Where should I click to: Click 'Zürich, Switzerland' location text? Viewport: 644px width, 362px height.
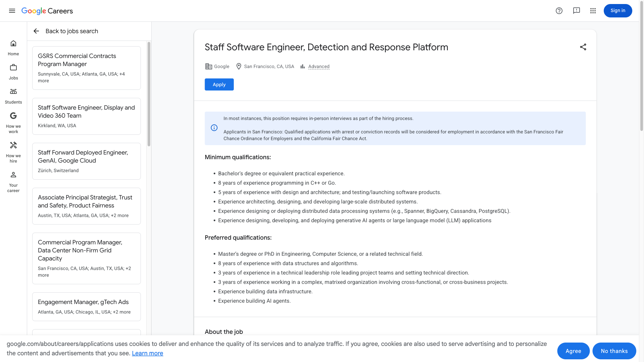(58, 171)
